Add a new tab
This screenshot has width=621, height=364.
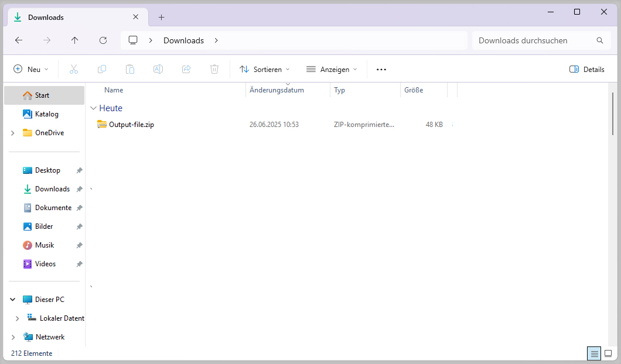tap(161, 17)
